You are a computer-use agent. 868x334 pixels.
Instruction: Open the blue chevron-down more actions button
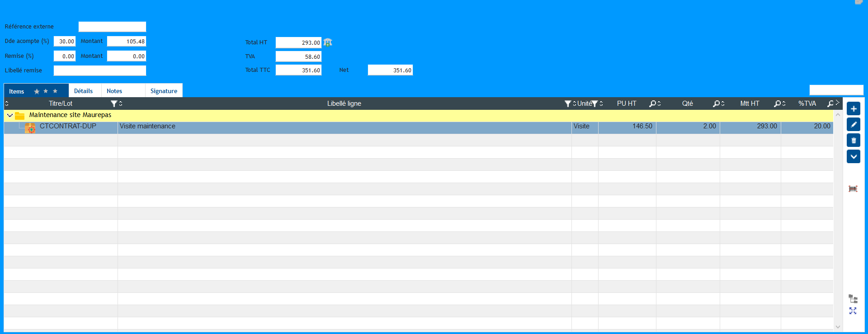tap(853, 157)
